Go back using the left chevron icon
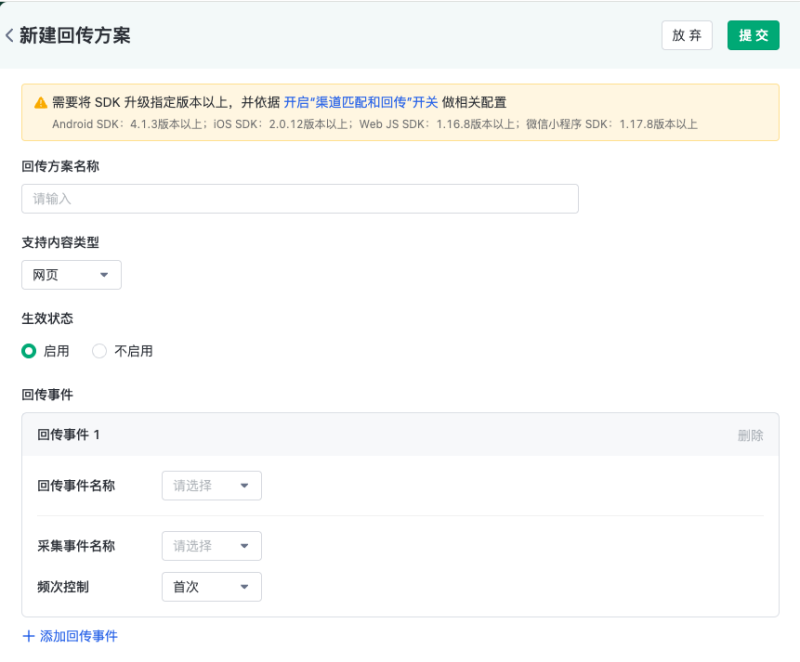 [9, 36]
